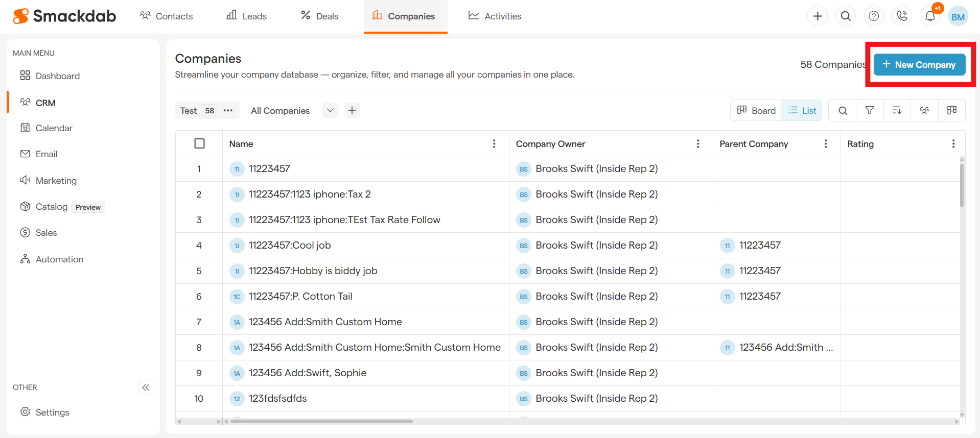
Task: Tick the select-all checkbox in table header
Action: 200,143
